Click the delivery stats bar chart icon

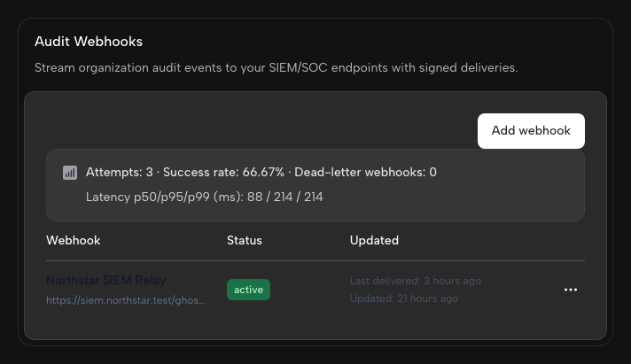point(70,173)
